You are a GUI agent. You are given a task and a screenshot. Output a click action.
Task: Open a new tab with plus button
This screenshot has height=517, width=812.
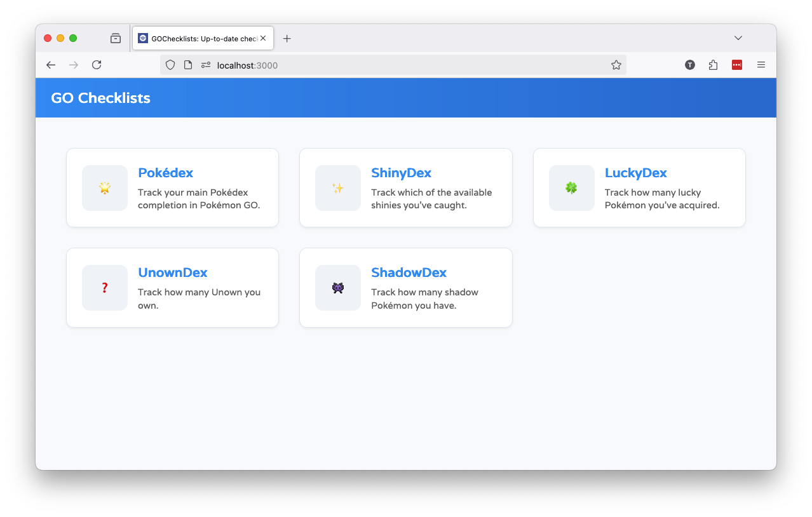287,38
